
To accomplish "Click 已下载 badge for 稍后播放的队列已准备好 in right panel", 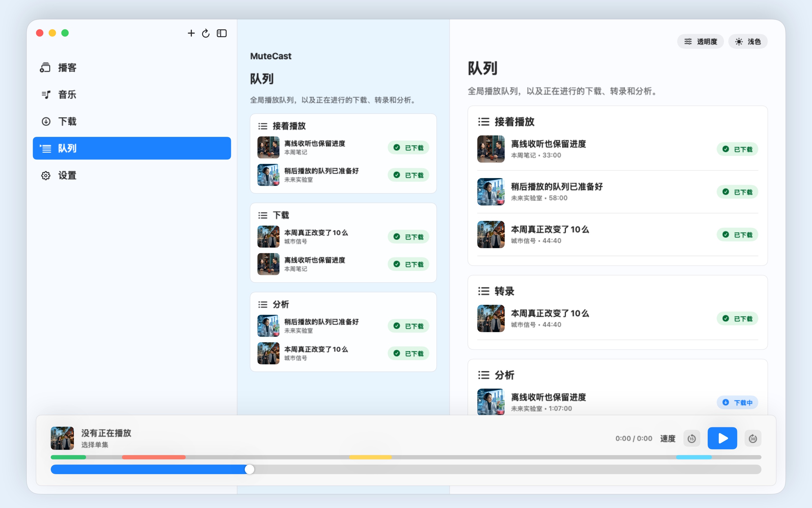I will click(x=737, y=192).
